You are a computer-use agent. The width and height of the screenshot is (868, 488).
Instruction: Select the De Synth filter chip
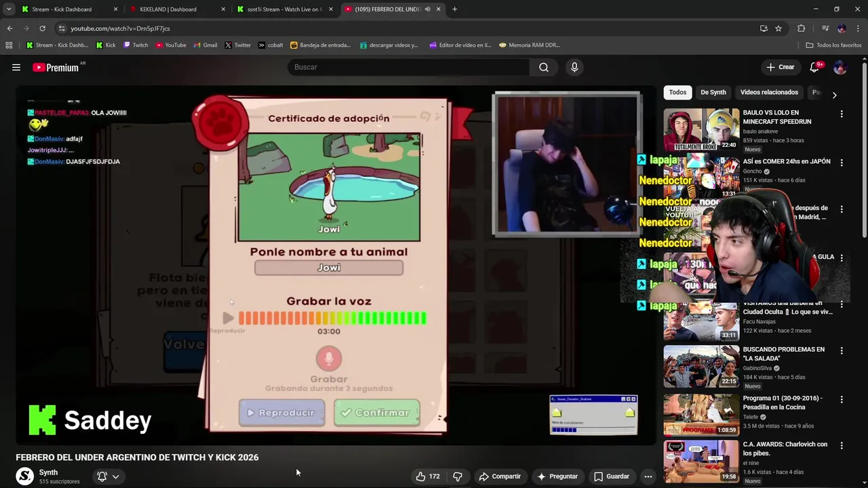click(713, 92)
